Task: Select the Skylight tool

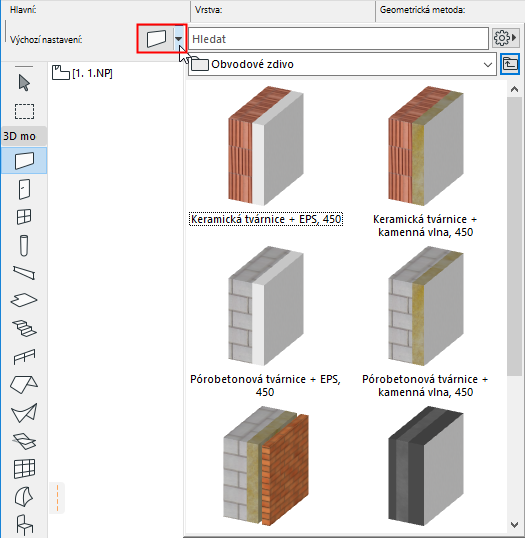Action: click(x=24, y=441)
